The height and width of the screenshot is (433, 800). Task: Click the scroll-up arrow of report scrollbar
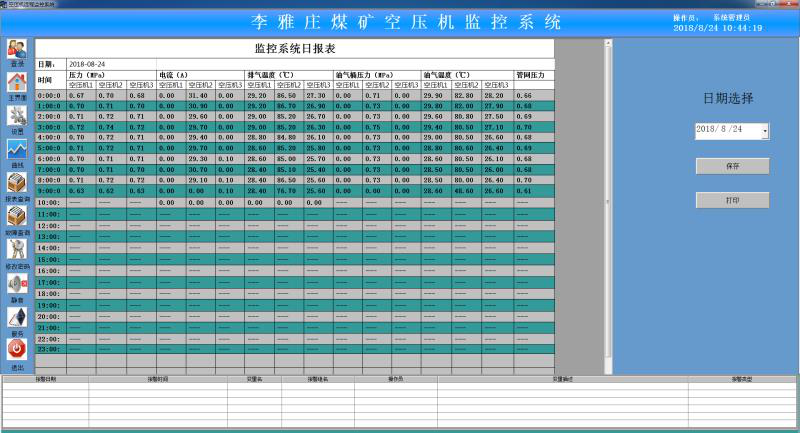(608, 45)
